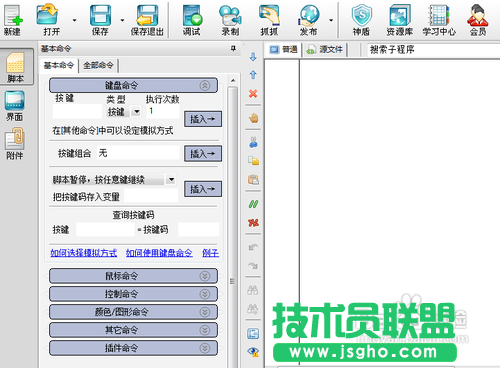Click the 新建 new script icon
Viewport: 500px width, 368px height.
tap(13, 19)
